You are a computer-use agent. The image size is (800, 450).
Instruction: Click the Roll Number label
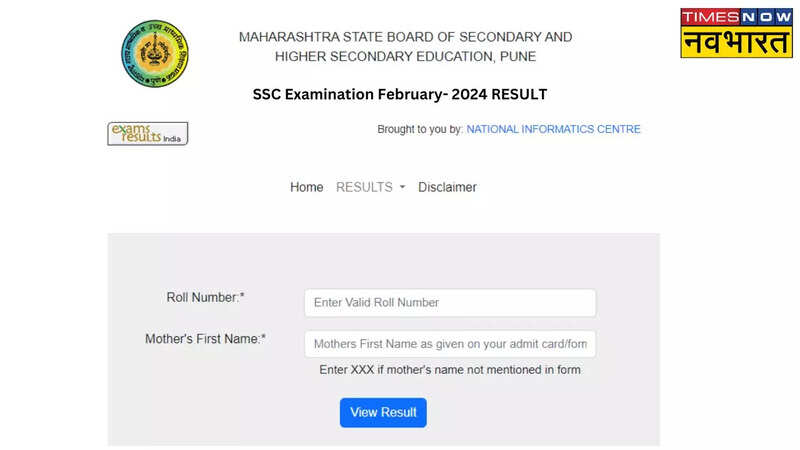(x=205, y=298)
